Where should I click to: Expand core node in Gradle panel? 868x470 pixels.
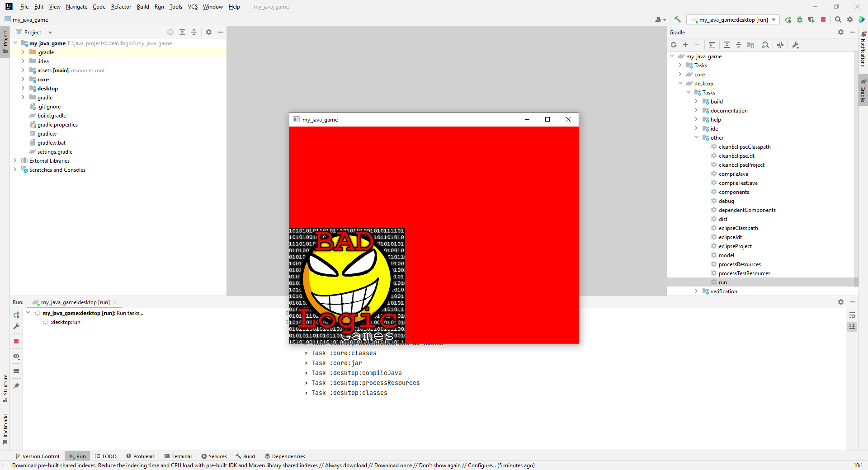680,74
